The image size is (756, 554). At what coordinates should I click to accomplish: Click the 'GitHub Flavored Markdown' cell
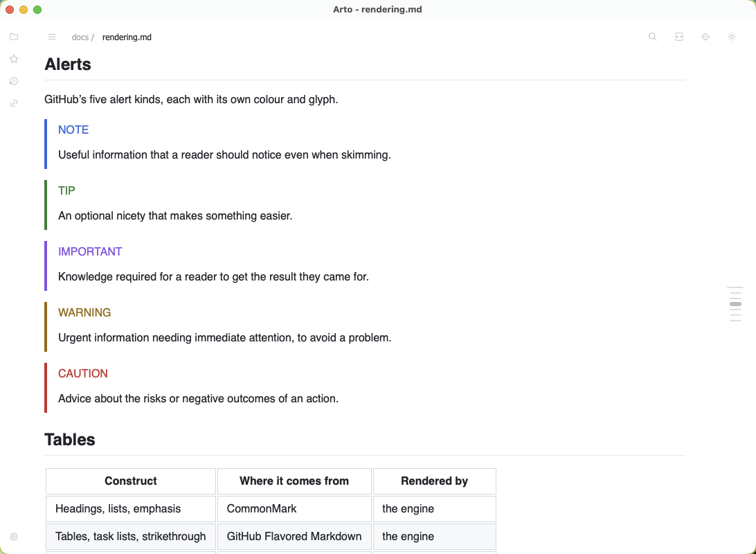pos(294,536)
